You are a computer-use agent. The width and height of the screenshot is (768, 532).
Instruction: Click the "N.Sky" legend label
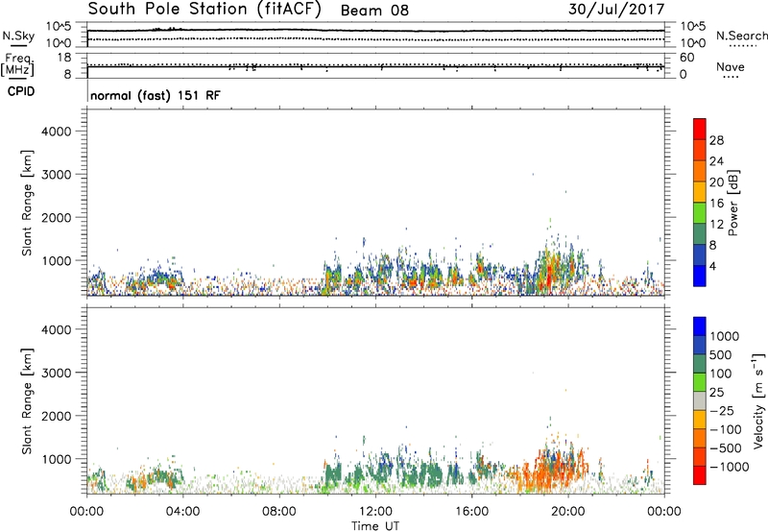pos(18,36)
